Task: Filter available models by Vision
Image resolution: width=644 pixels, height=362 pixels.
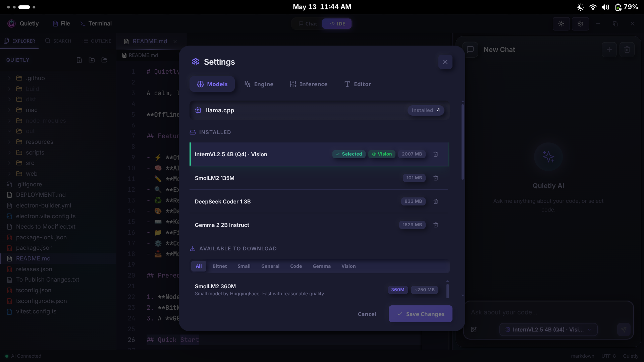Action: pos(348,266)
